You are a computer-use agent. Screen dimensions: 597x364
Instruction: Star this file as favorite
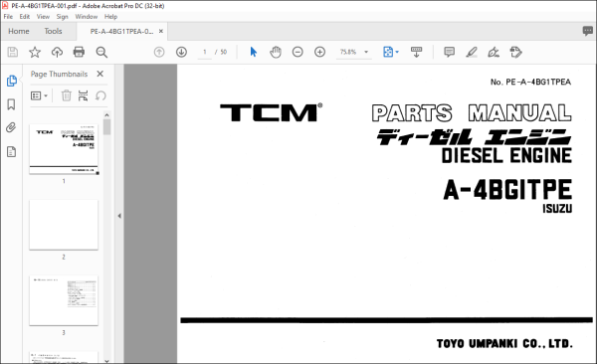point(35,52)
